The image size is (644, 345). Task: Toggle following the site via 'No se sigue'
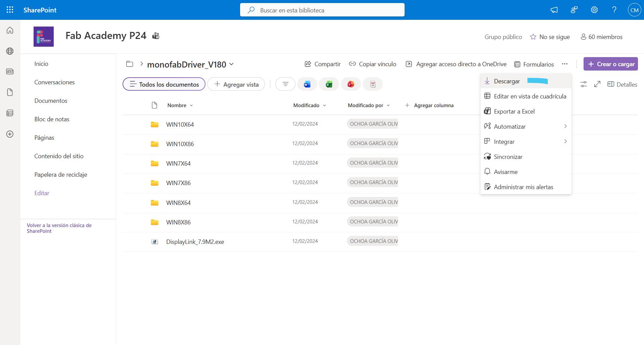pos(550,37)
